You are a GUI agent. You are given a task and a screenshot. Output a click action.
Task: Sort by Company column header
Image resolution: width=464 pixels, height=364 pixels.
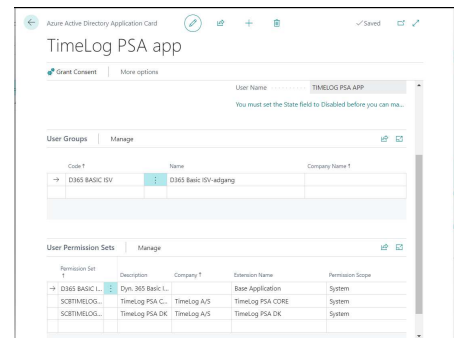click(188, 275)
